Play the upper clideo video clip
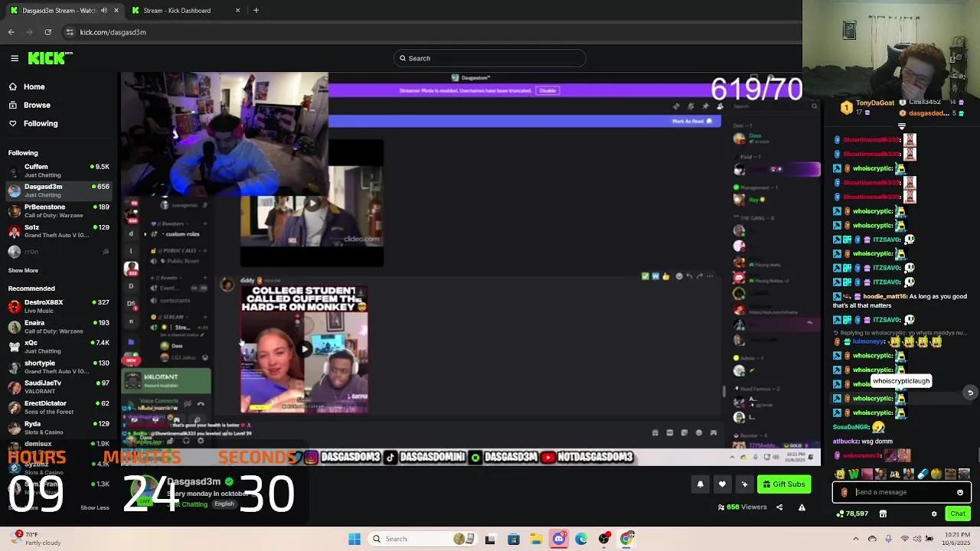Screen dimensions: 980x551 pos(312,204)
